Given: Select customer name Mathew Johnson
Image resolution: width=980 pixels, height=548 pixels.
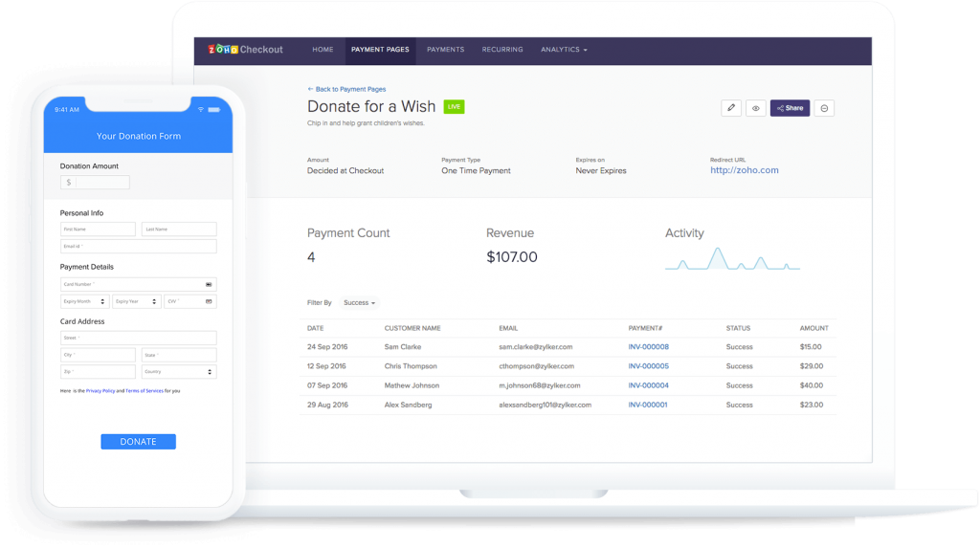Looking at the screenshot, I should [x=412, y=385].
